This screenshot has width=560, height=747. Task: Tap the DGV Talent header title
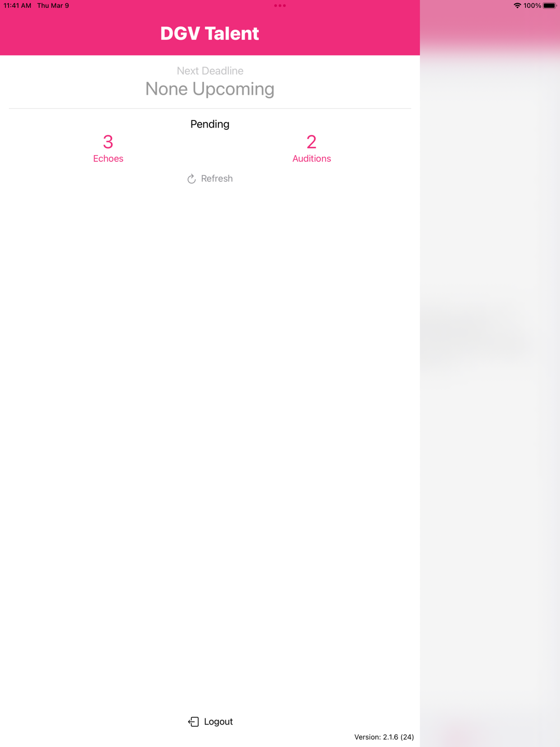click(209, 34)
